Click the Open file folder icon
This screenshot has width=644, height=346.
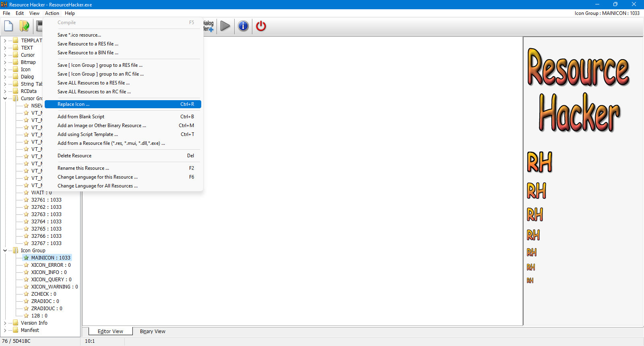[x=24, y=26]
